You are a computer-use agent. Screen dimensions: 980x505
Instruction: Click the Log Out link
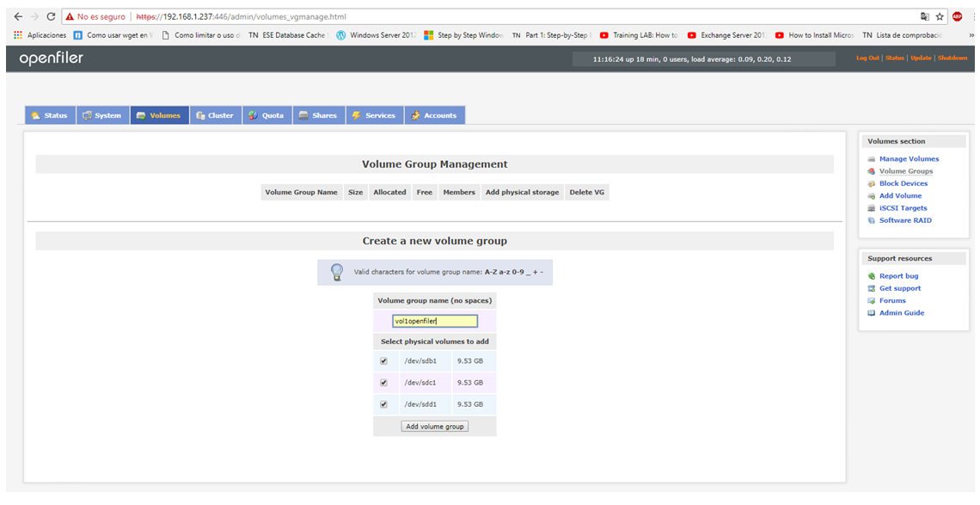(867, 58)
